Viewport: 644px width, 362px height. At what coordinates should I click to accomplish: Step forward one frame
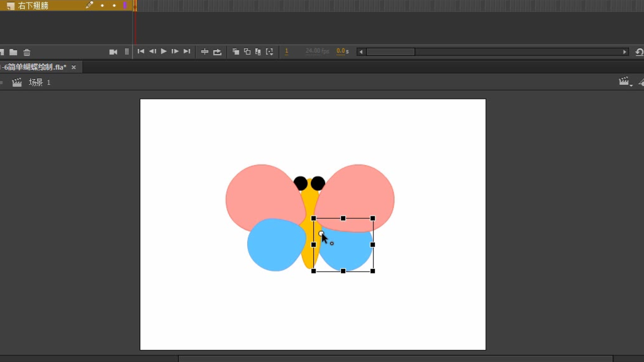pyautogui.click(x=175, y=52)
